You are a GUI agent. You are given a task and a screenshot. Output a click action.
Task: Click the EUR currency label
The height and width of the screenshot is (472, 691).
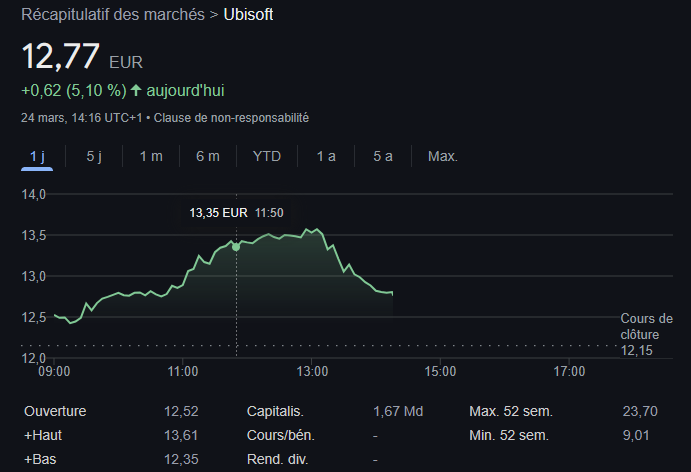126,62
